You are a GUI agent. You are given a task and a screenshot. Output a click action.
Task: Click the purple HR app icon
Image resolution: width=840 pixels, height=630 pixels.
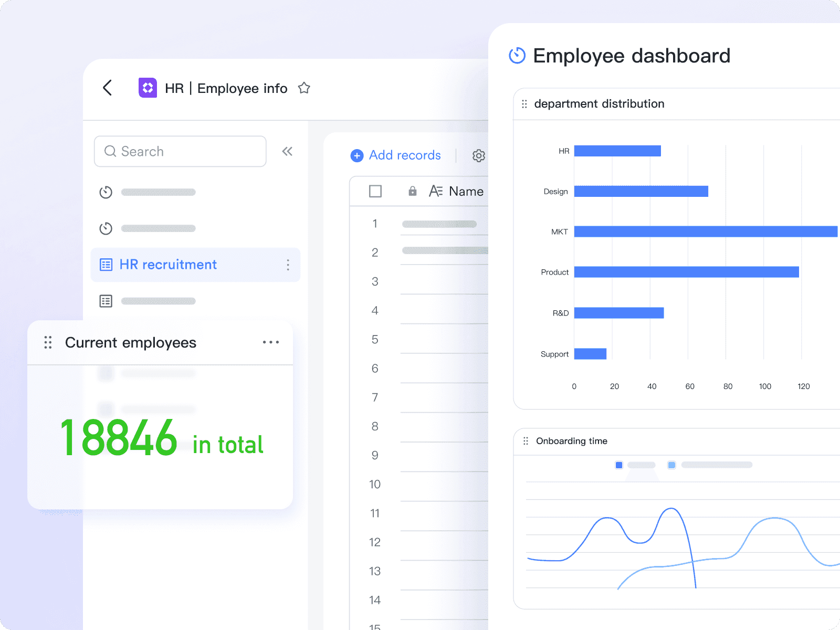[x=148, y=88]
